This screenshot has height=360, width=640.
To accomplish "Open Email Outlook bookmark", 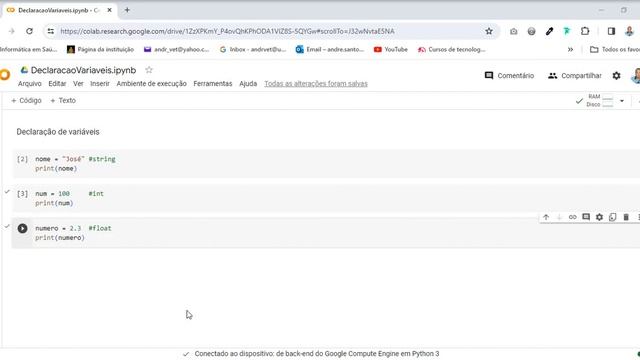I will [x=330, y=49].
